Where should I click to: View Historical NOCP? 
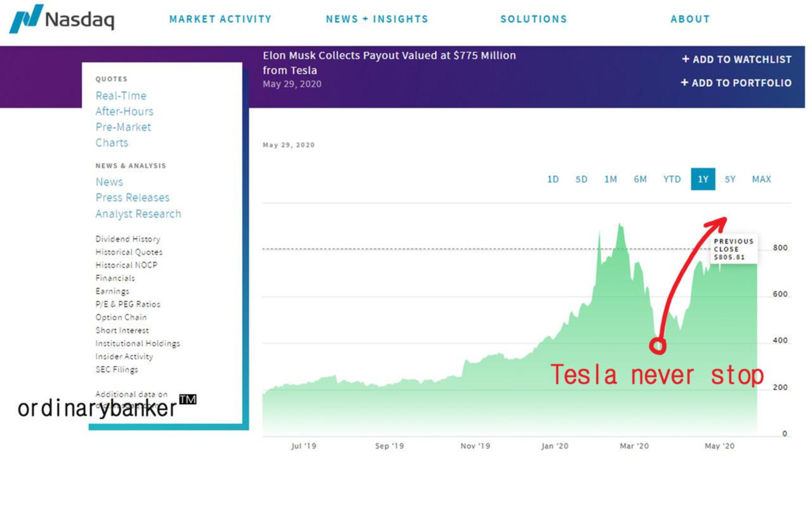[126, 265]
